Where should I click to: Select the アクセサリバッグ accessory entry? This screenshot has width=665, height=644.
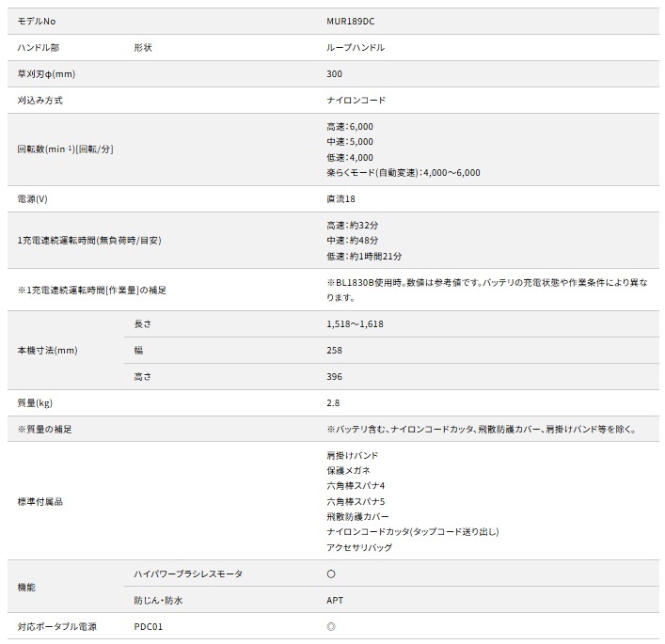[359, 547]
